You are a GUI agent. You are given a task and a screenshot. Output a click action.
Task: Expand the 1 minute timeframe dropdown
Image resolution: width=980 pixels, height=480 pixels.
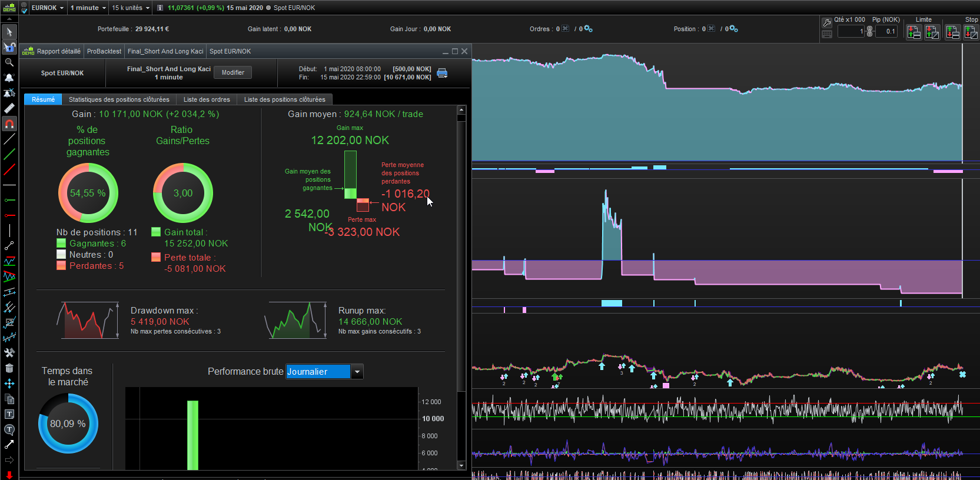click(x=88, y=8)
